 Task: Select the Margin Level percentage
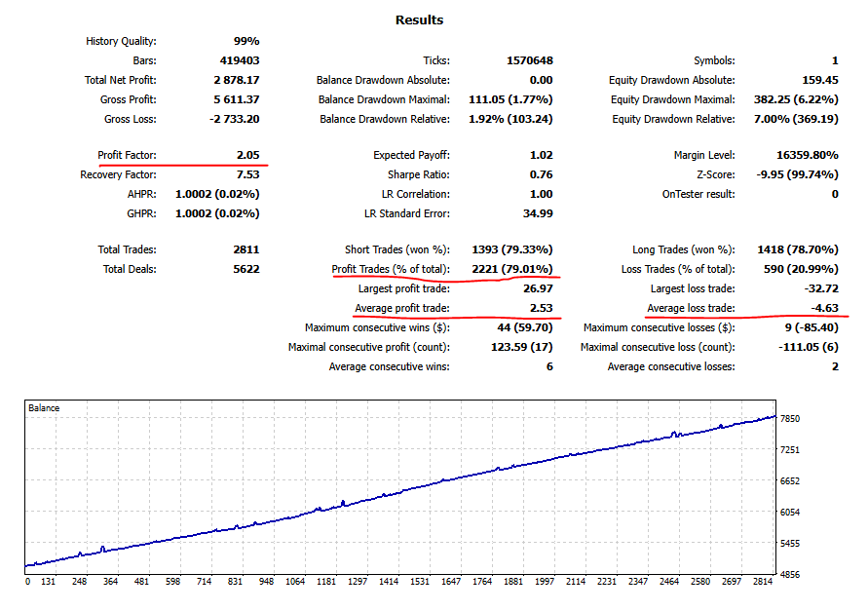point(806,156)
